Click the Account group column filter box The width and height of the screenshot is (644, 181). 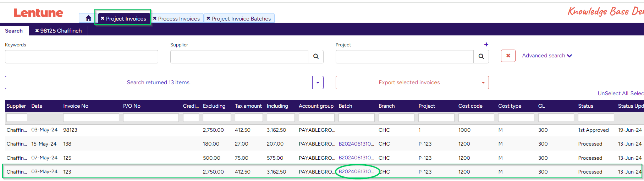317,118
